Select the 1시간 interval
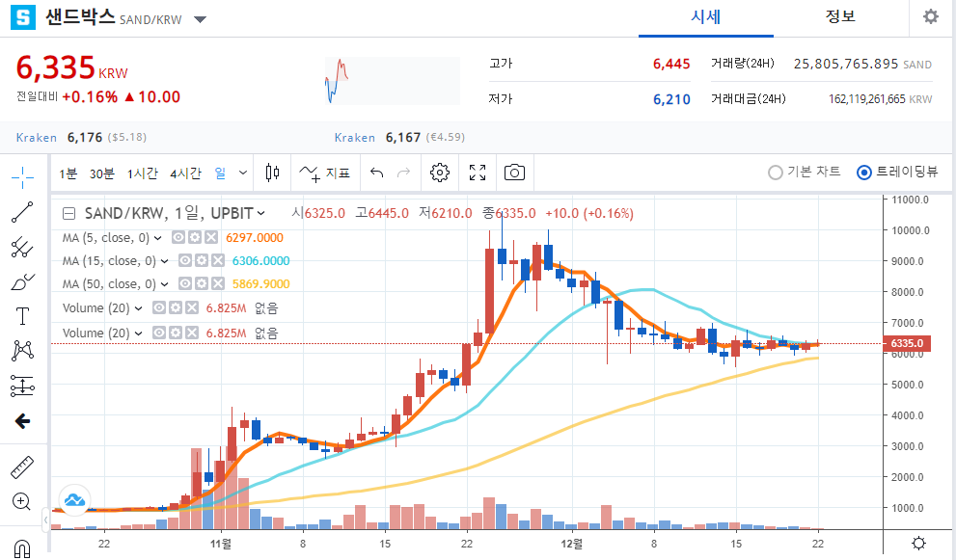The width and height of the screenshot is (956, 560). pyautogui.click(x=143, y=173)
